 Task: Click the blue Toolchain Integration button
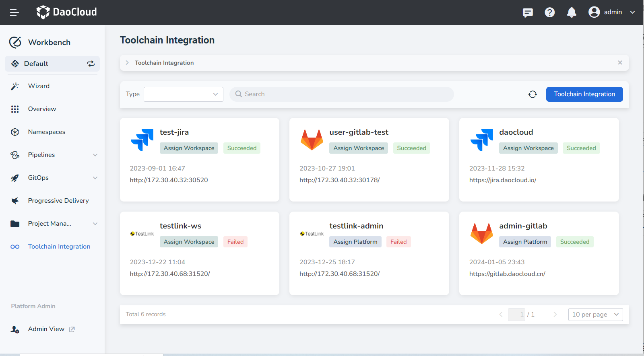coord(584,94)
